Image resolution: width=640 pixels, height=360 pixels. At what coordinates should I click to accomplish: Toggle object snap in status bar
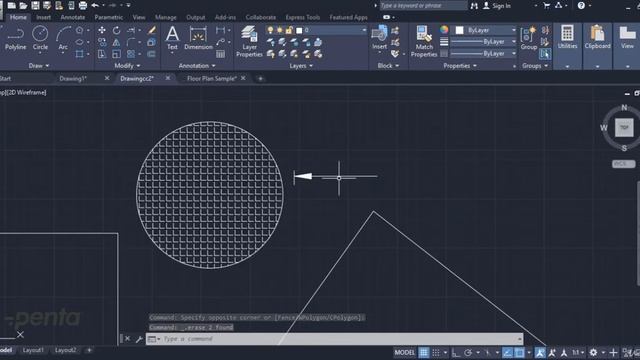pyautogui.click(x=520, y=353)
